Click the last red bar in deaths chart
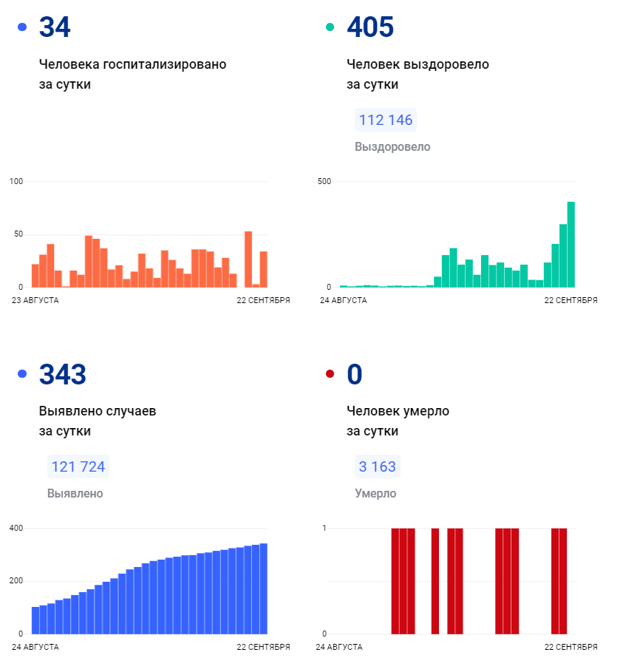Image resolution: width=623 pixels, height=672 pixels. click(563, 580)
